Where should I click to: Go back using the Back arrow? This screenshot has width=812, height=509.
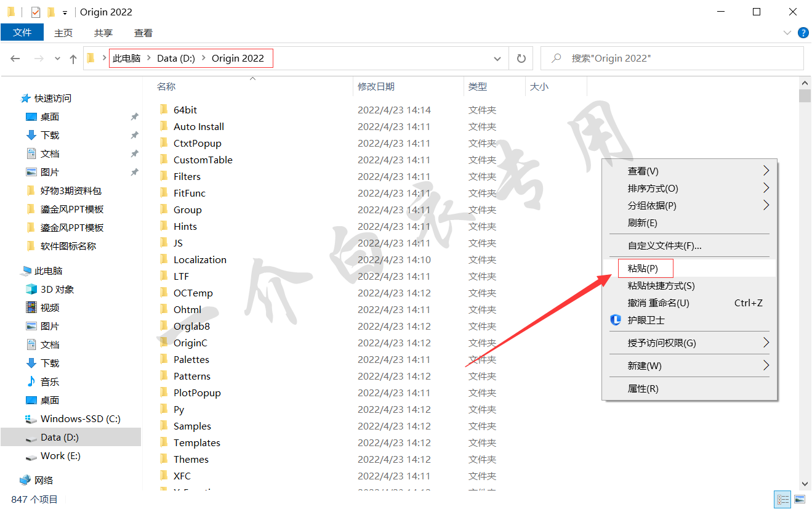point(16,59)
